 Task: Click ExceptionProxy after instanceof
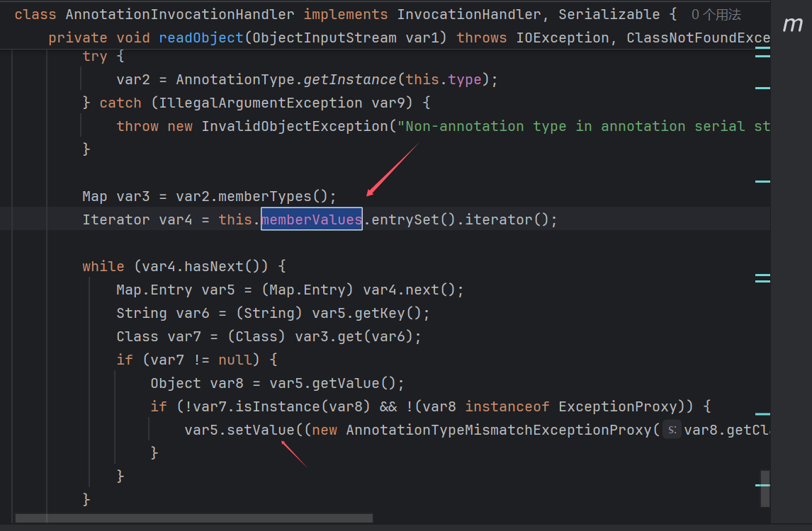618,406
